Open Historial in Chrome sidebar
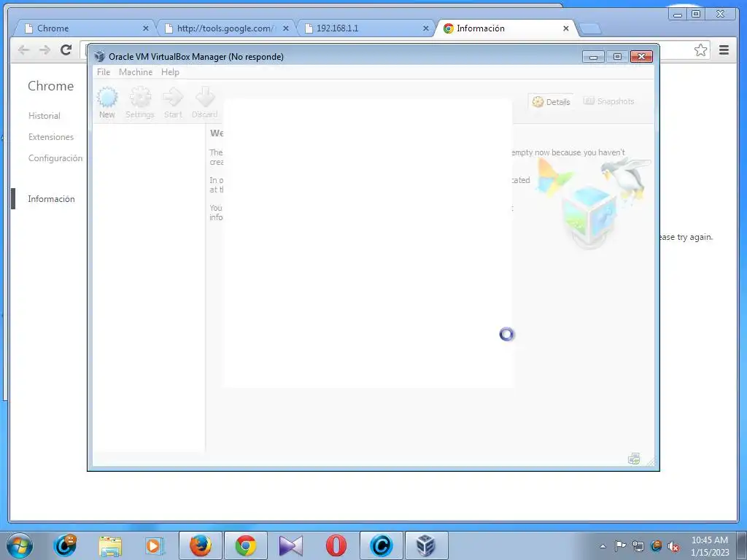747x560 pixels. coord(44,116)
